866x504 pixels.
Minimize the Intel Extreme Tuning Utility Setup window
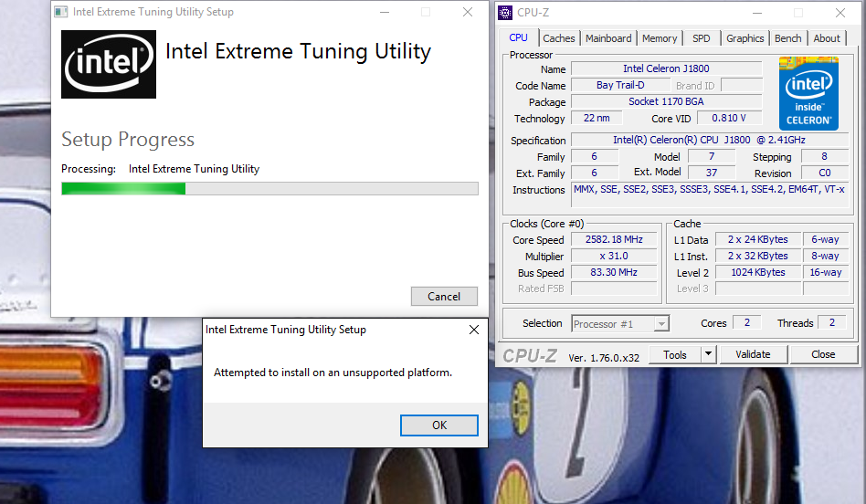coord(385,12)
